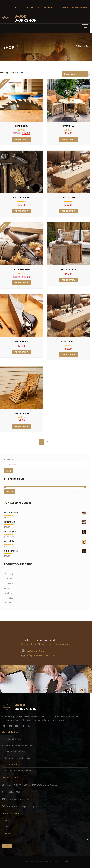Expand the Music product category
The image size is (92, 868).
(7, 588)
